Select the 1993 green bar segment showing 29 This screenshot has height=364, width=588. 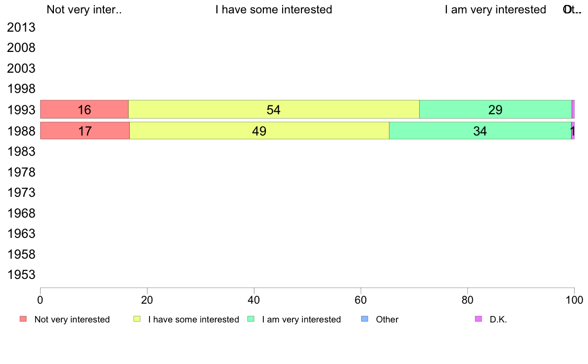495,109
